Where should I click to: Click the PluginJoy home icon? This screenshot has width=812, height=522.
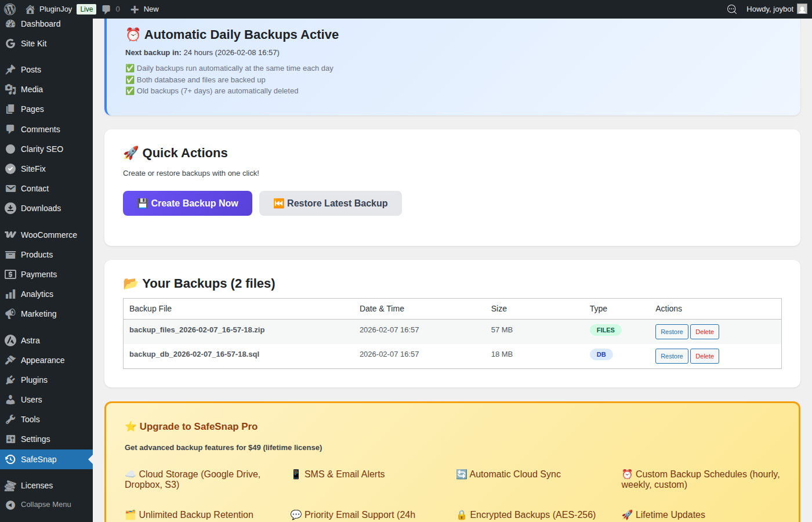tap(30, 9)
